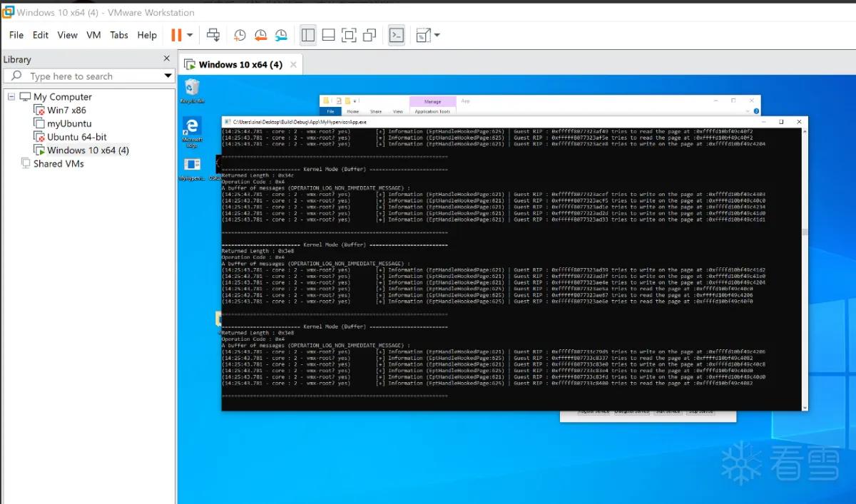Open the VM menu
The width and height of the screenshot is (856, 504).
[93, 35]
